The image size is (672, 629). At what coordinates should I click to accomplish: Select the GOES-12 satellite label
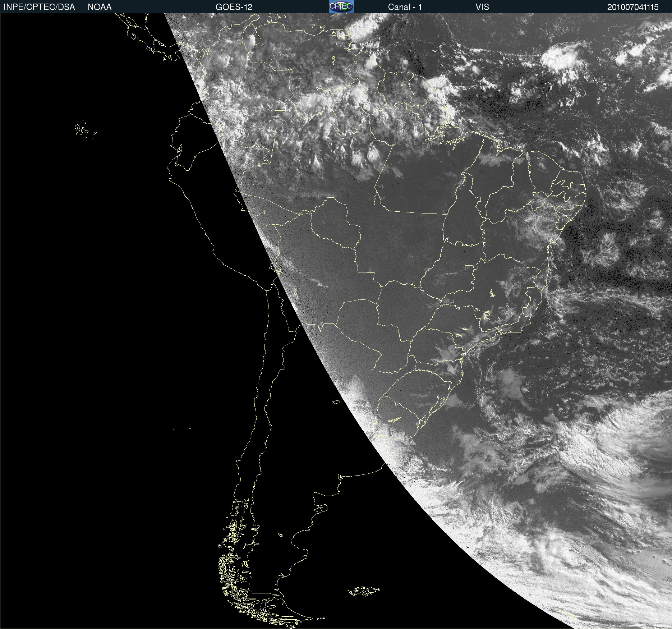coord(234,7)
